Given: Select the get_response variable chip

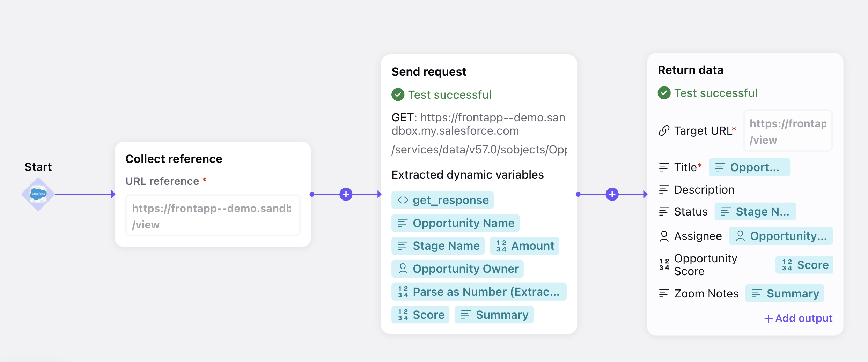Looking at the screenshot, I should point(442,200).
